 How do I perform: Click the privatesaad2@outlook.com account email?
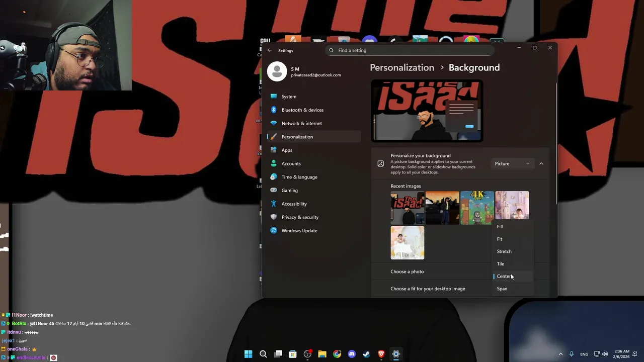click(316, 75)
